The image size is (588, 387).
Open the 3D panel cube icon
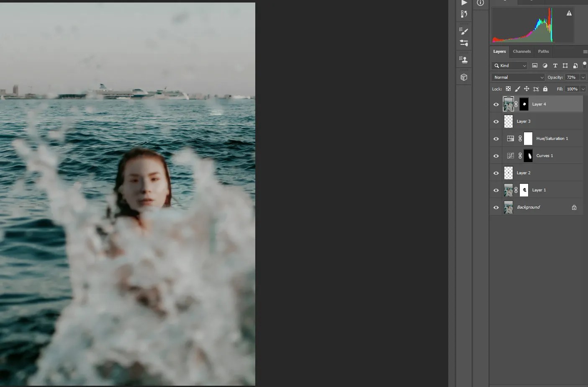point(464,77)
